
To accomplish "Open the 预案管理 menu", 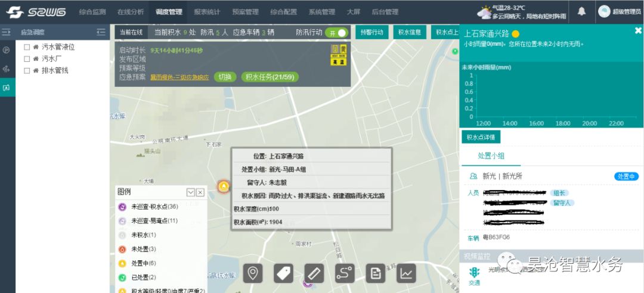I will (x=245, y=12).
